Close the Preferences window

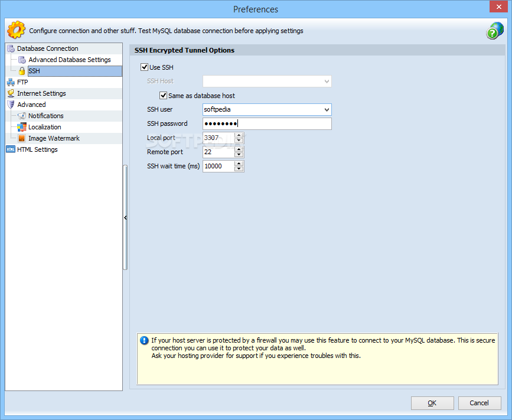pyautogui.click(x=498, y=7)
